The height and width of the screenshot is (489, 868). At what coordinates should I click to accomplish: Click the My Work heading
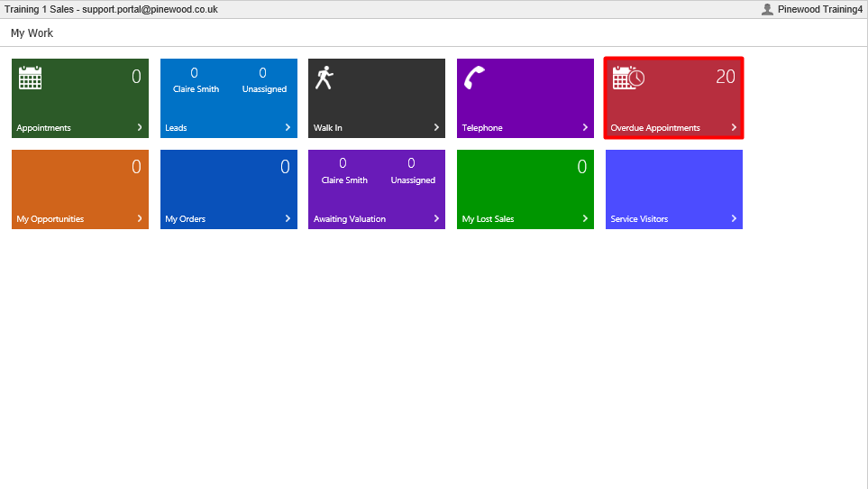[x=32, y=33]
